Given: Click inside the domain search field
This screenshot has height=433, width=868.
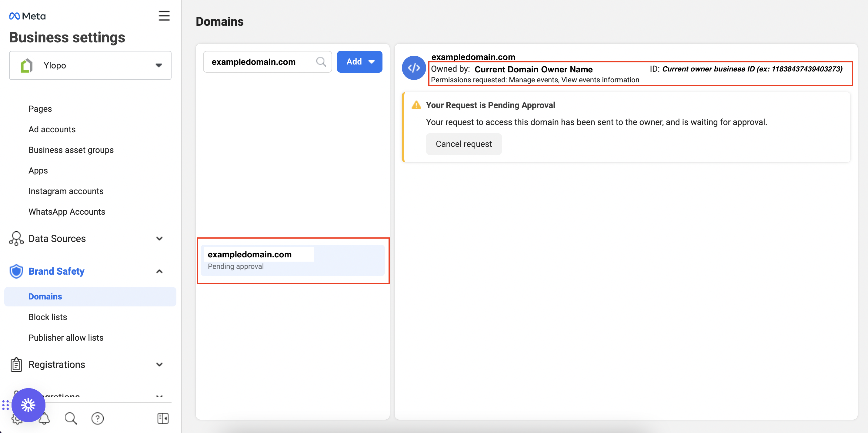Looking at the screenshot, I should 263,61.
